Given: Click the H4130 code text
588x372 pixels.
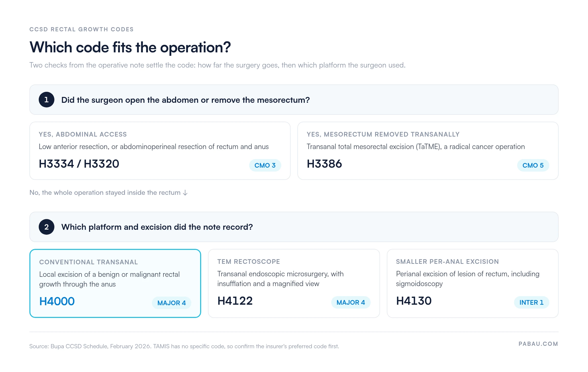Looking at the screenshot, I should pyautogui.click(x=414, y=301).
